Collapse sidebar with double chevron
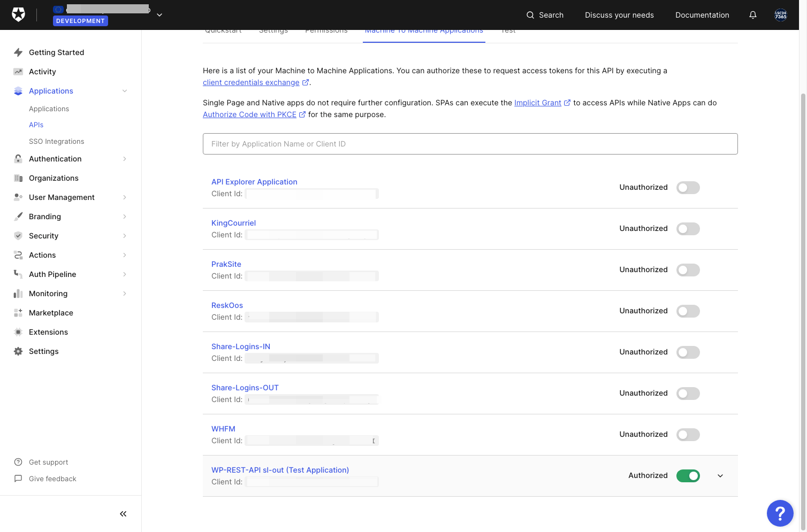The height and width of the screenshot is (532, 807). (123, 514)
